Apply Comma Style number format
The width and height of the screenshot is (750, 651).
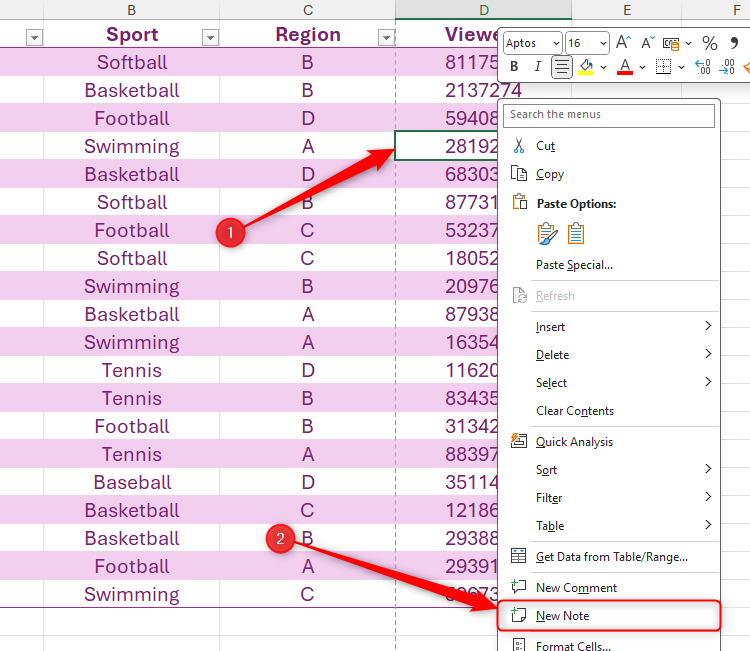(733, 43)
